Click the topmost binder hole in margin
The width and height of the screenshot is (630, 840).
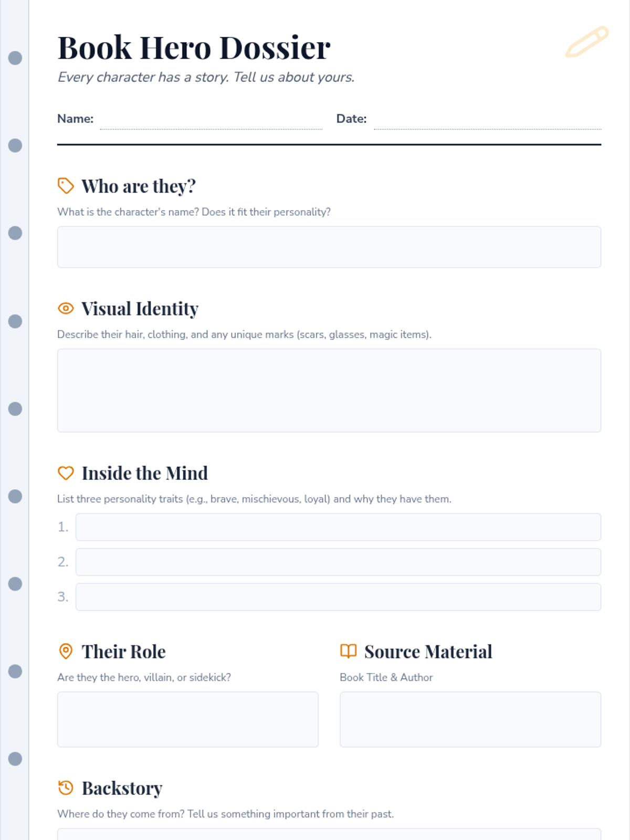pos(15,58)
